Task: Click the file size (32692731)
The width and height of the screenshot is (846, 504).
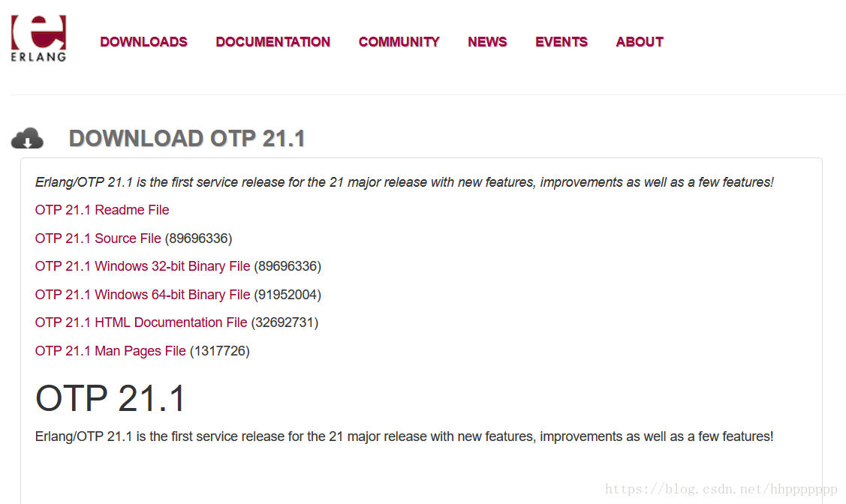Action: (285, 322)
